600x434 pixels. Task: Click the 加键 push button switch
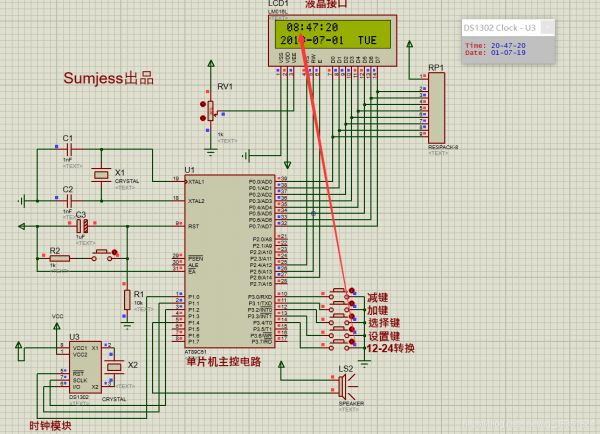tap(339, 306)
